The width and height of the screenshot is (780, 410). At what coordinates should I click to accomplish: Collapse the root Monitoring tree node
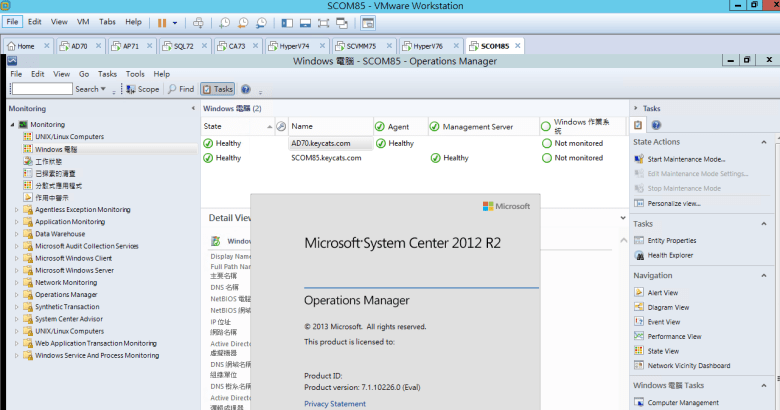12,124
